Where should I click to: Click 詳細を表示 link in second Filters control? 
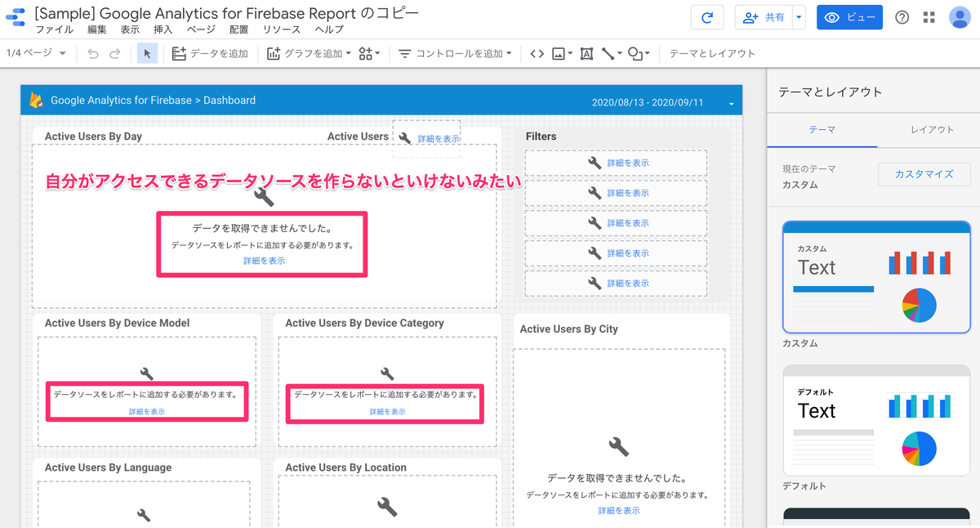coord(628,193)
